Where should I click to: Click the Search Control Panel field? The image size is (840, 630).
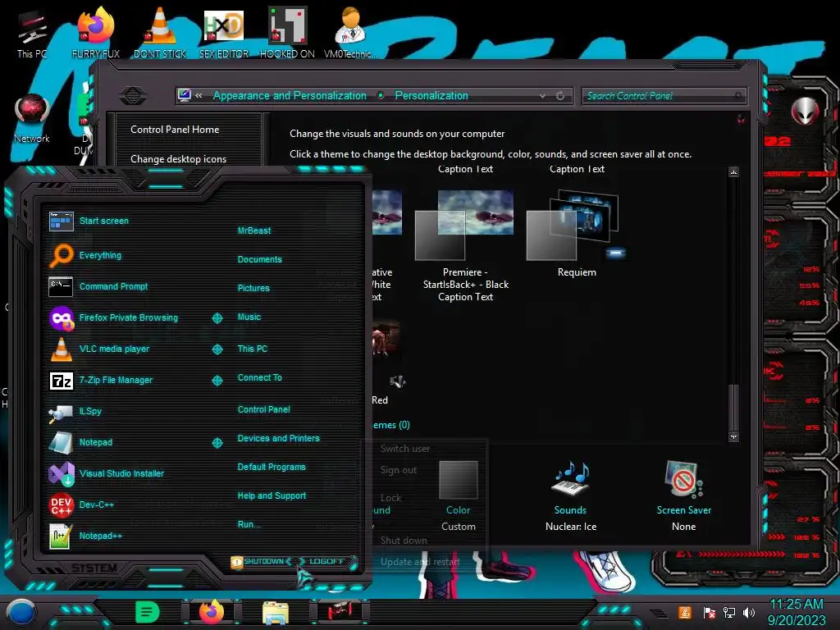(664, 96)
